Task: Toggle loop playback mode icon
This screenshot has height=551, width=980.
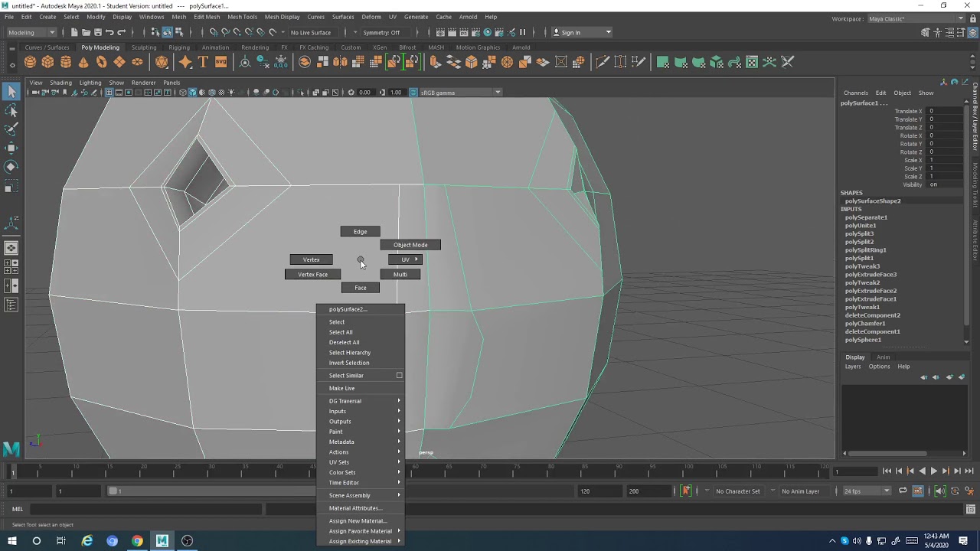Action: click(x=903, y=491)
